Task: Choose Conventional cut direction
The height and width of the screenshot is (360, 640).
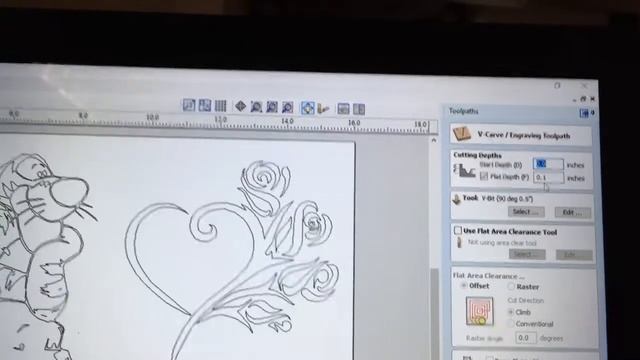Action: pyautogui.click(x=510, y=324)
